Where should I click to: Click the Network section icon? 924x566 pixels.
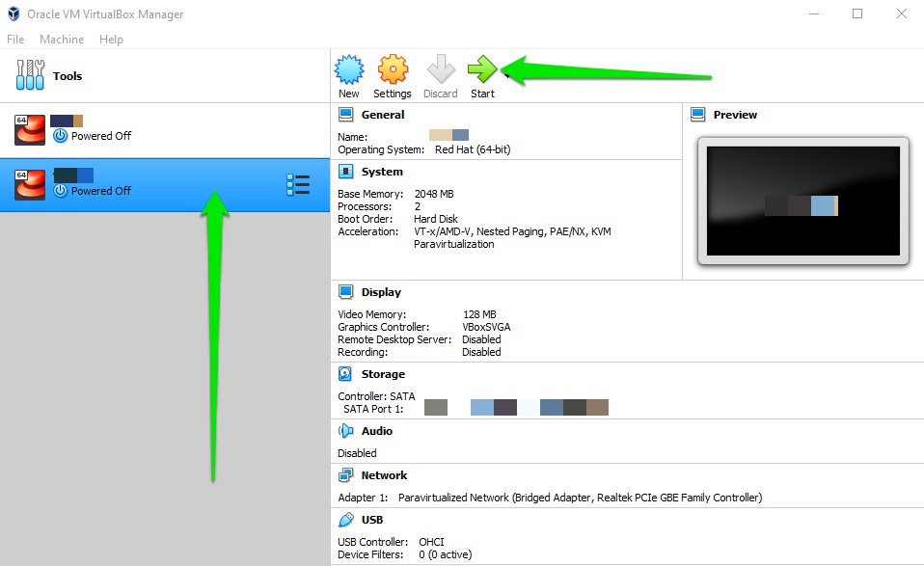point(345,475)
